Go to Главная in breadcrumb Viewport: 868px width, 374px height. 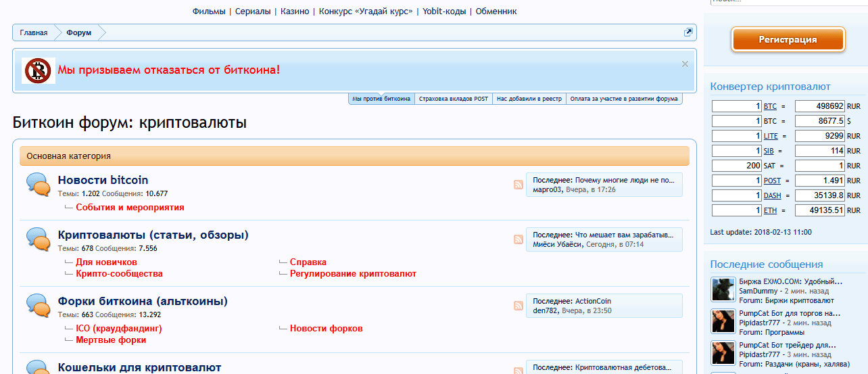pos(34,32)
